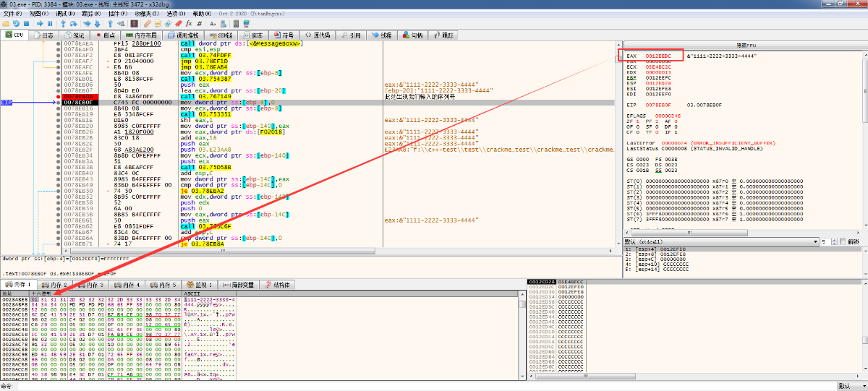
Task: Switch to the 符号 tab
Action: pos(284,35)
